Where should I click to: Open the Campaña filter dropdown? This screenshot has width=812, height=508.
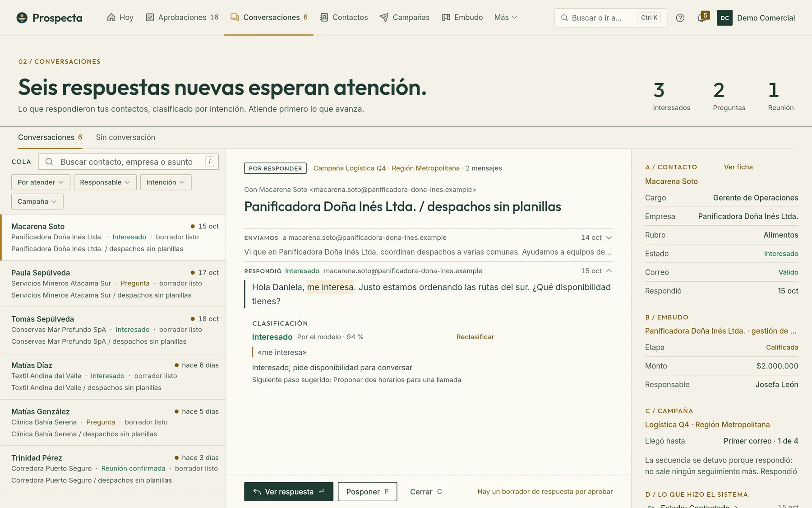37,201
